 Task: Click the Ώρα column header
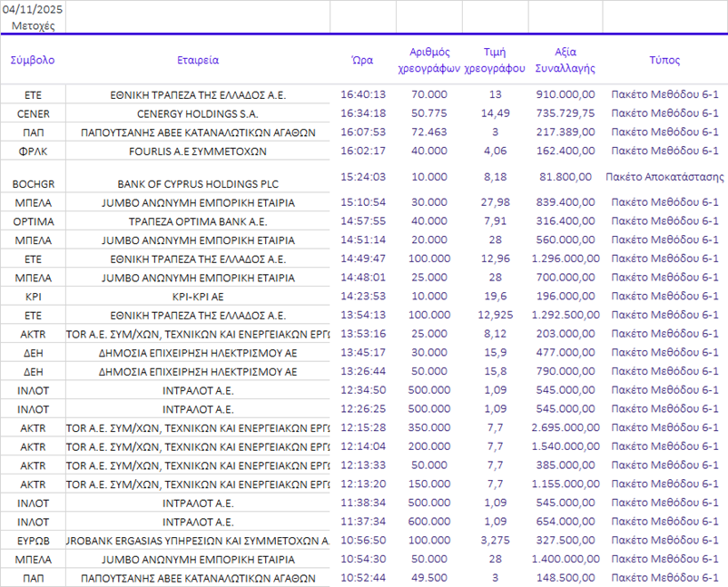tap(362, 60)
